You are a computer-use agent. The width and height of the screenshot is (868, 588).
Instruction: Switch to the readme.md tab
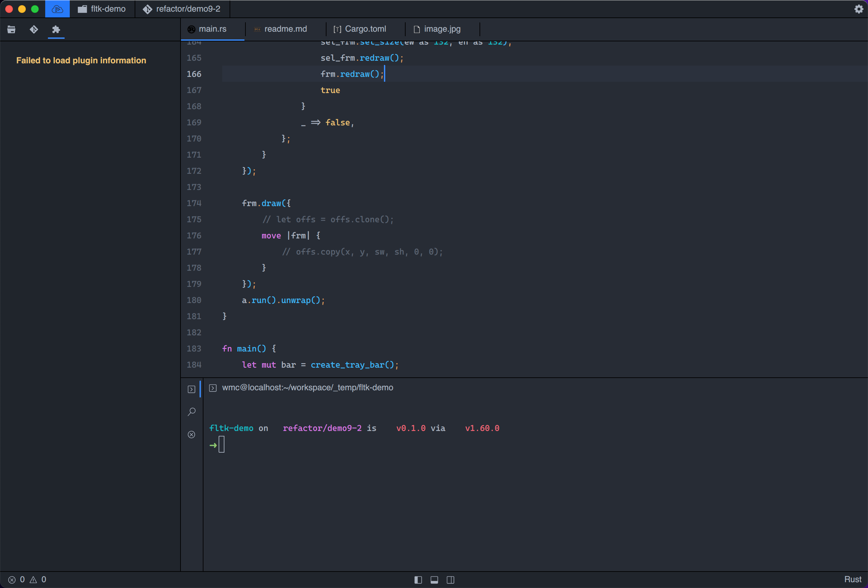point(285,29)
